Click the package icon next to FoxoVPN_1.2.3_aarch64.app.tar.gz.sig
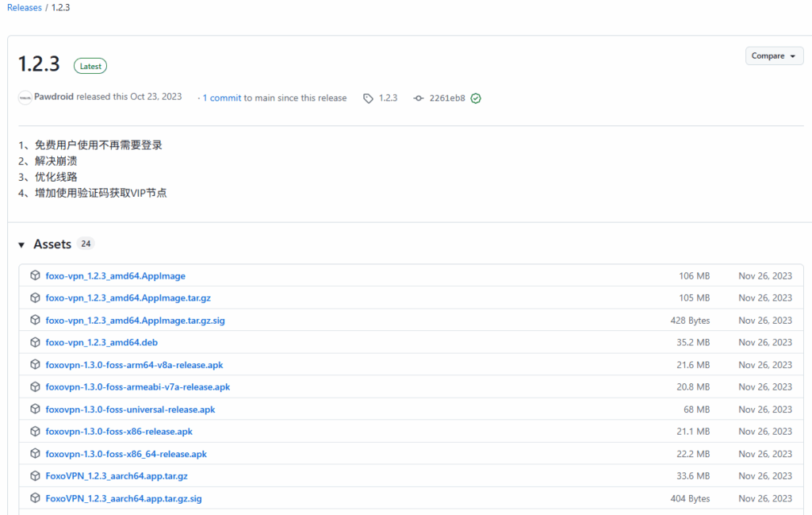 point(35,498)
